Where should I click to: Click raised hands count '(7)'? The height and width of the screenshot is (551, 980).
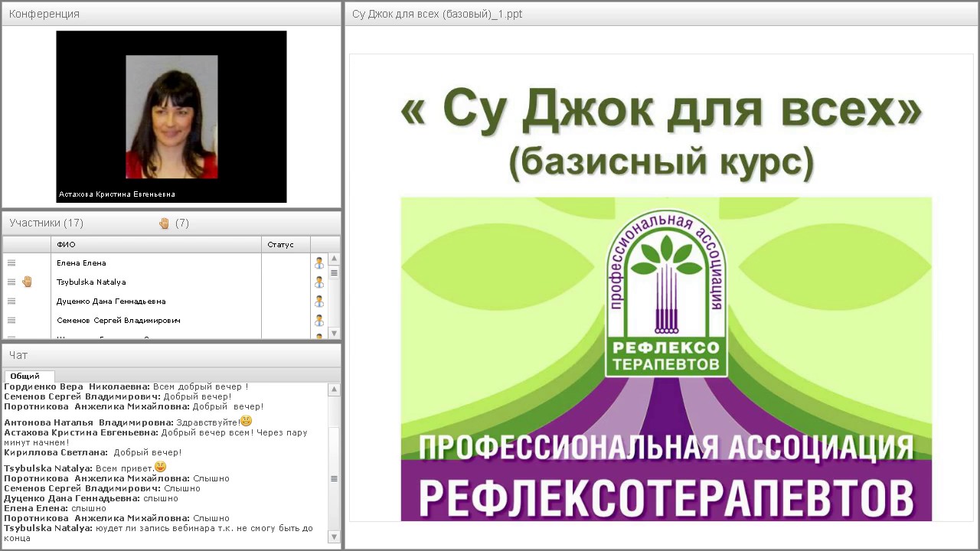pyautogui.click(x=182, y=223)
